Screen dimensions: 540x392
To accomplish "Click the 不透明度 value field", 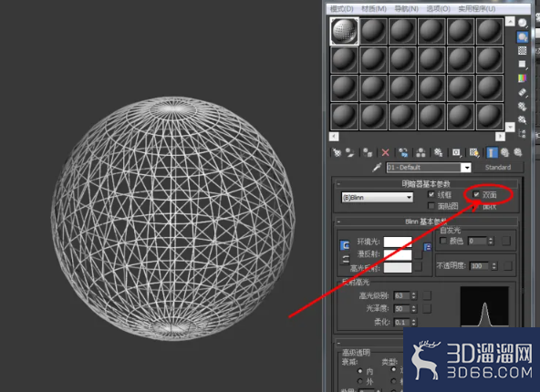I will click(x=480, y=265).
